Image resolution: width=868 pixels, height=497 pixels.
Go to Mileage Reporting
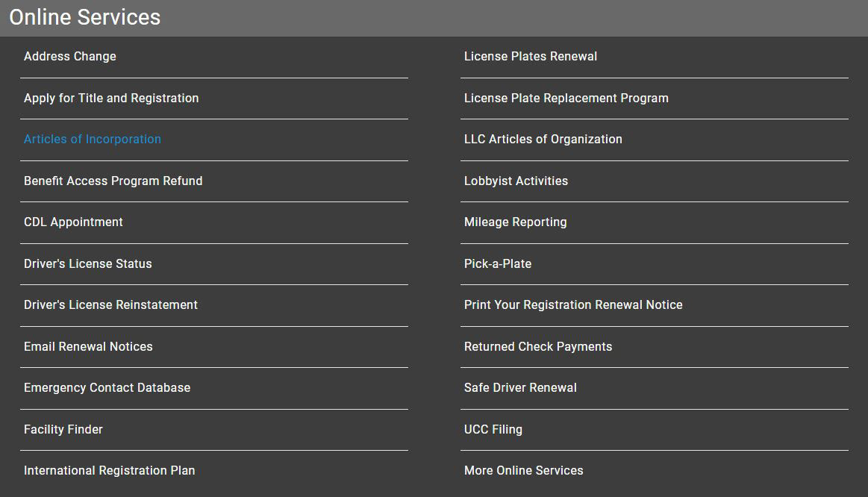(515, 222)
